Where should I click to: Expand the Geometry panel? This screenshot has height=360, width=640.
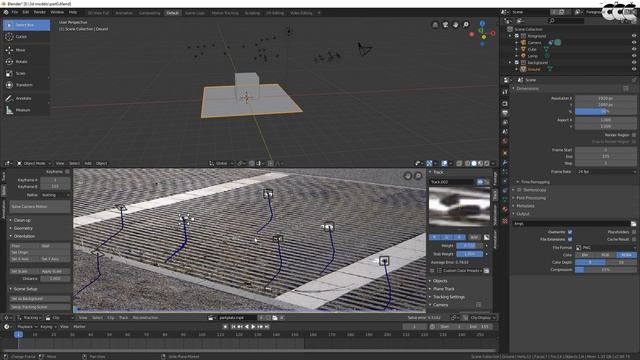pyautogui.click(x=22, y=228)
